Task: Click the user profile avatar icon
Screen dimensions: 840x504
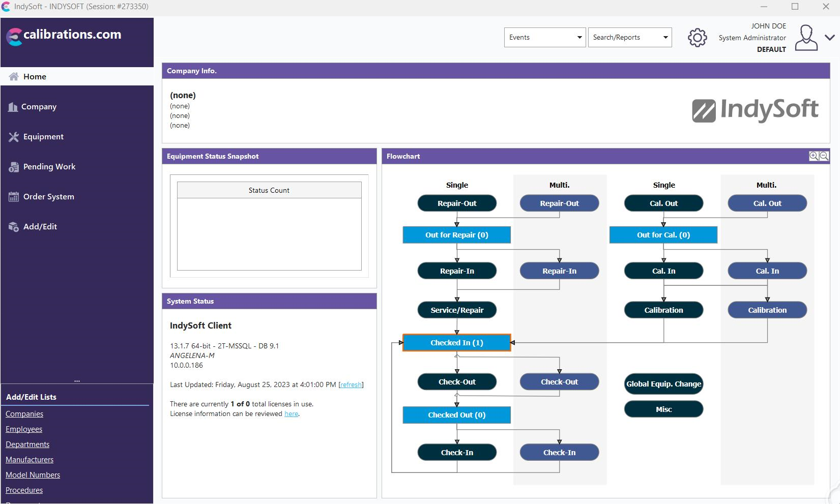Action: point(806,38)
